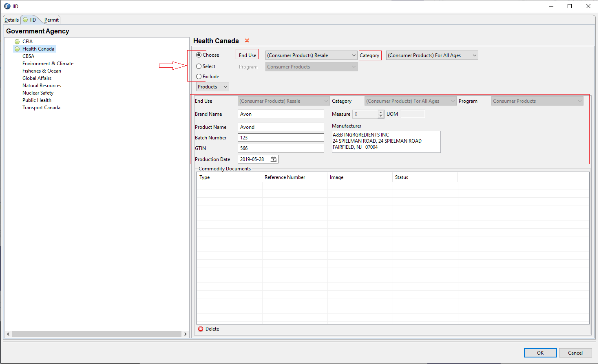Select Global Affairs agency

[x=37, y=78]
